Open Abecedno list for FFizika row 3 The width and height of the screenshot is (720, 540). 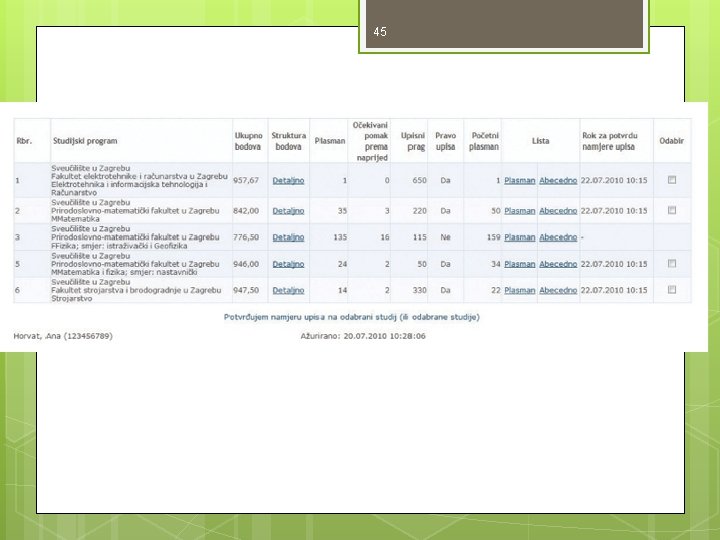pos(558,237)
